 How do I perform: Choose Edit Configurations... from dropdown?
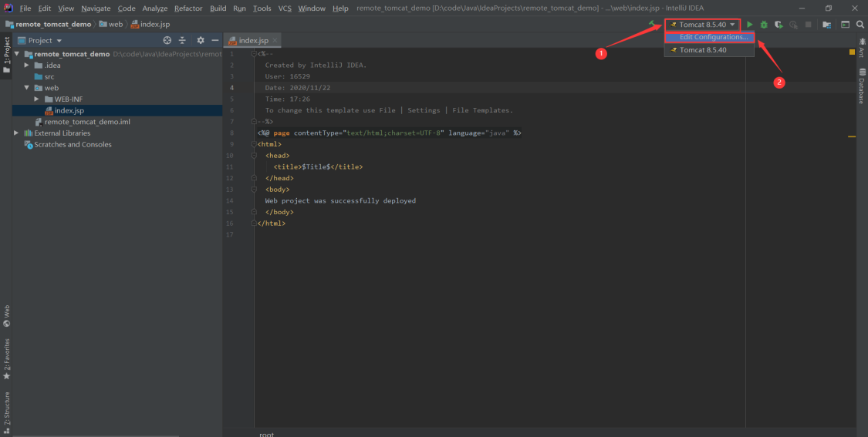pos(709,37)
